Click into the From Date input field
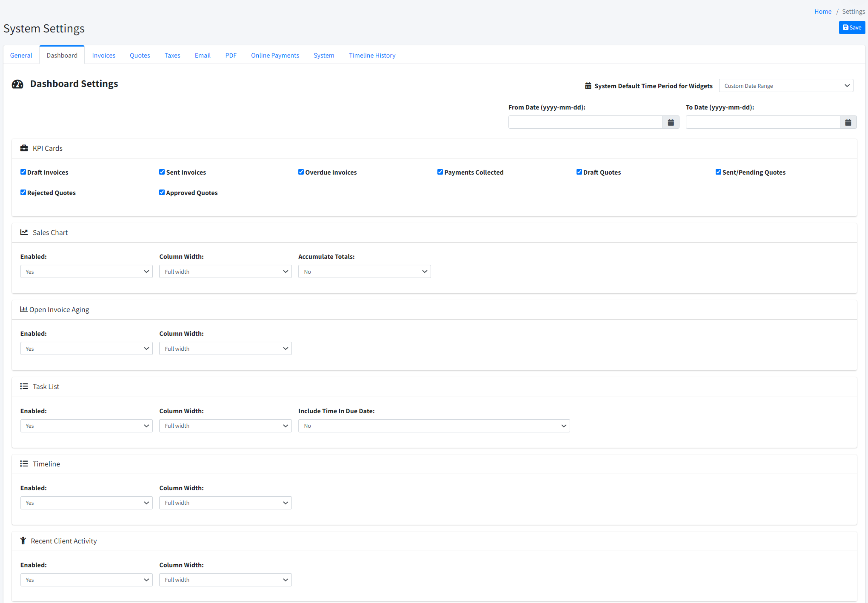Screen dimensions: 868x603 (x=585, y=122)
